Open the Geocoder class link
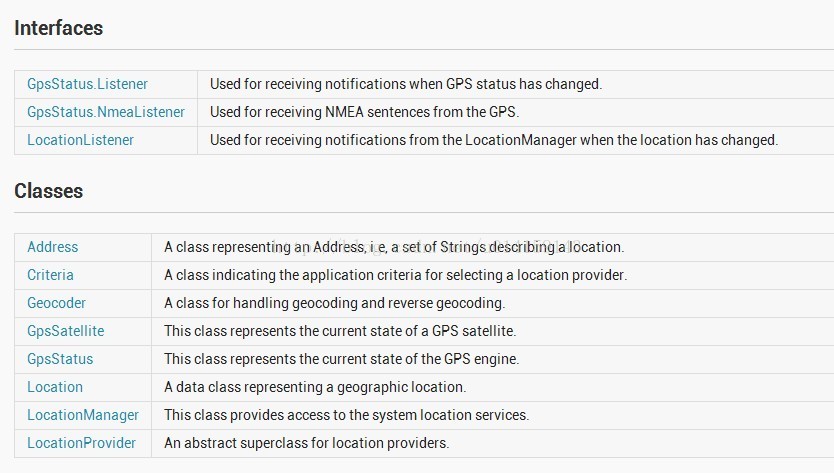 click(56, 303)
